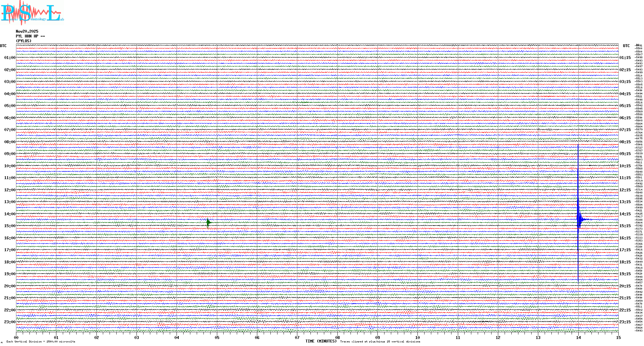Image resolution: width=644 pixels, height=346 pixels.
Task: Click the 01:15 time label on right
Action: pos(625,58)
